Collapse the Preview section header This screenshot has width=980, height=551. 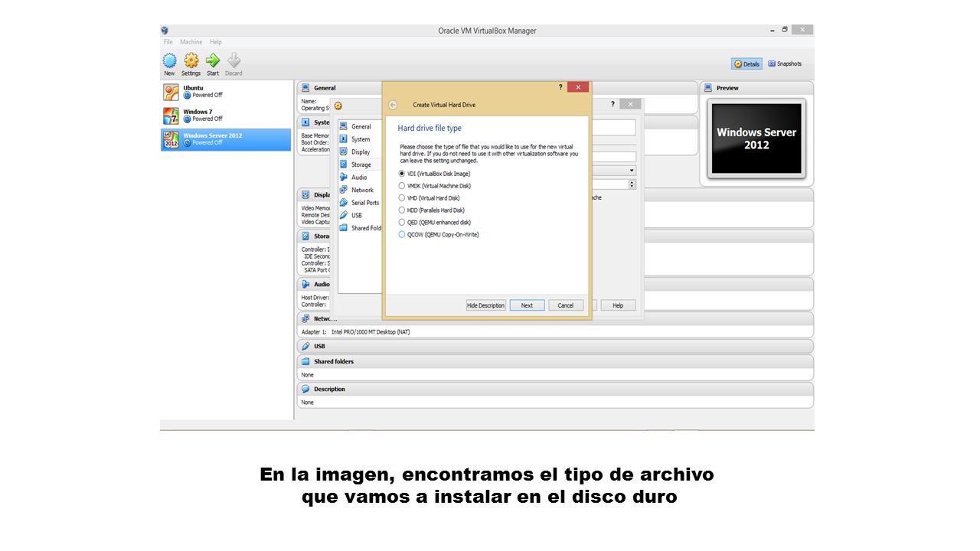756,88
